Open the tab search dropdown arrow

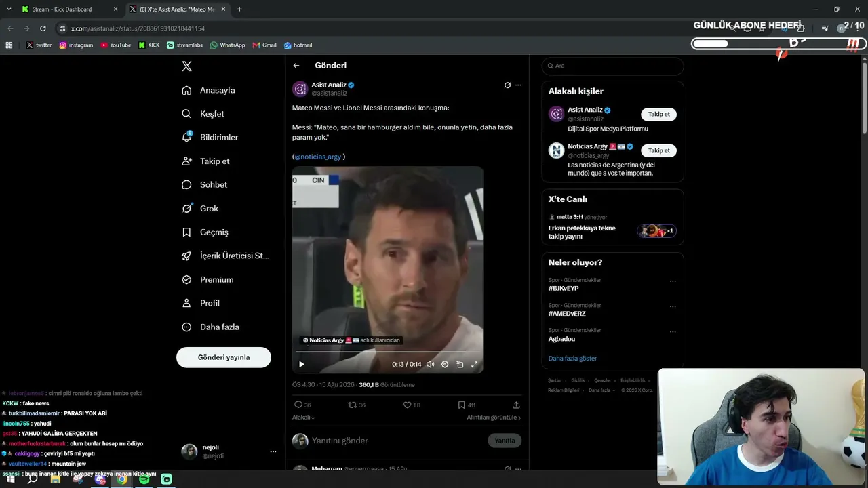[8, 9]
